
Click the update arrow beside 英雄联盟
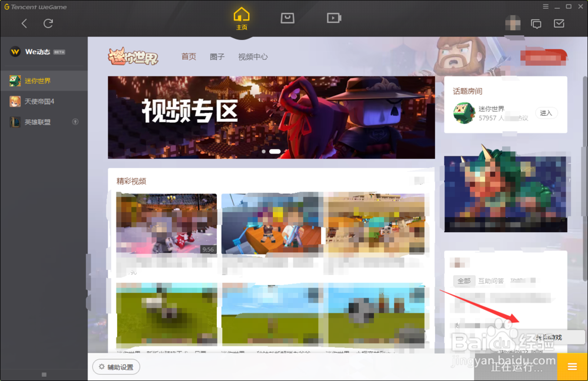[x=75, y=122]
